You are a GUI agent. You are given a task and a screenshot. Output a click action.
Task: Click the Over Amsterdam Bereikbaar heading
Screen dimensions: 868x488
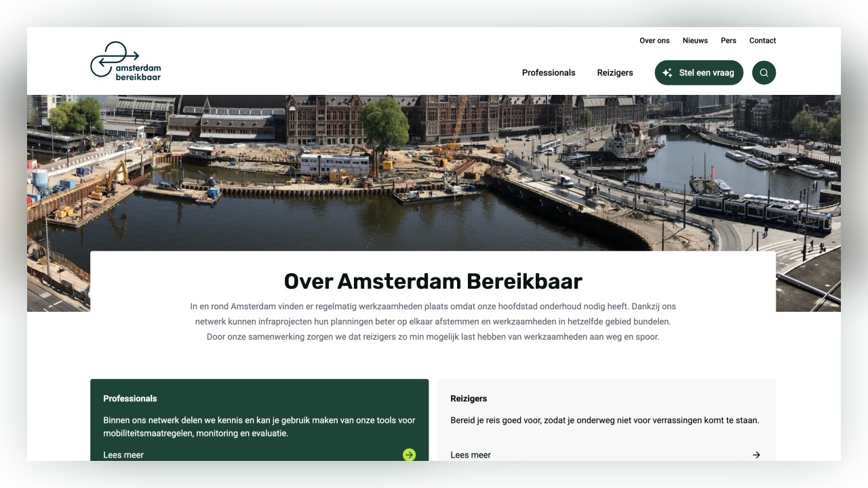[433, 281]
